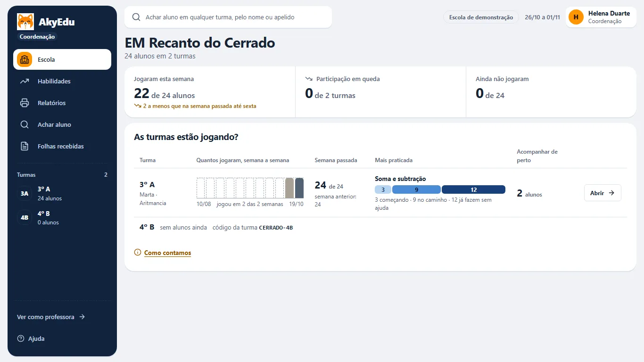Open the Escola section
The width and height of the screenshot is (644, 362).
tap(62, 59)
